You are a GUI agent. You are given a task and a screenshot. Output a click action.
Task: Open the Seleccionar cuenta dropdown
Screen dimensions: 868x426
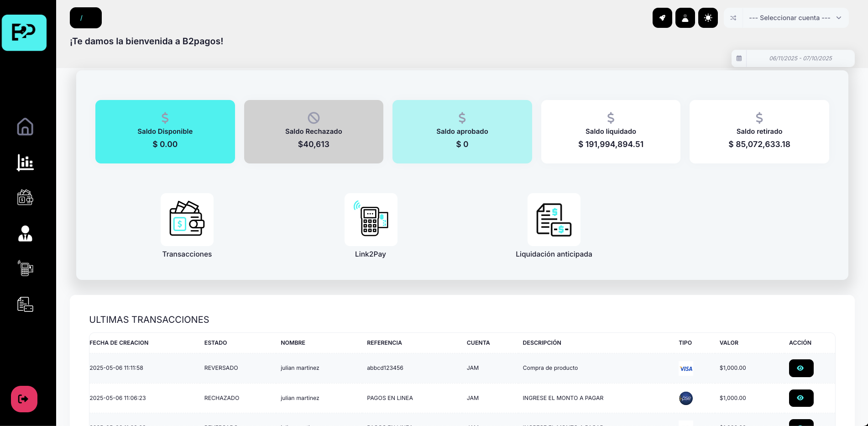pos(795,18)
